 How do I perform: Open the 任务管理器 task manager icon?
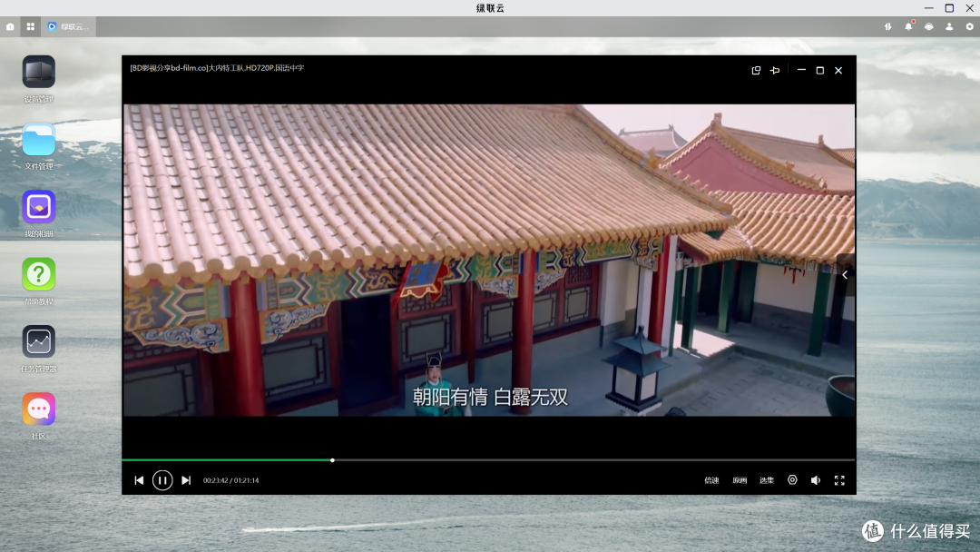click(39, 342)
